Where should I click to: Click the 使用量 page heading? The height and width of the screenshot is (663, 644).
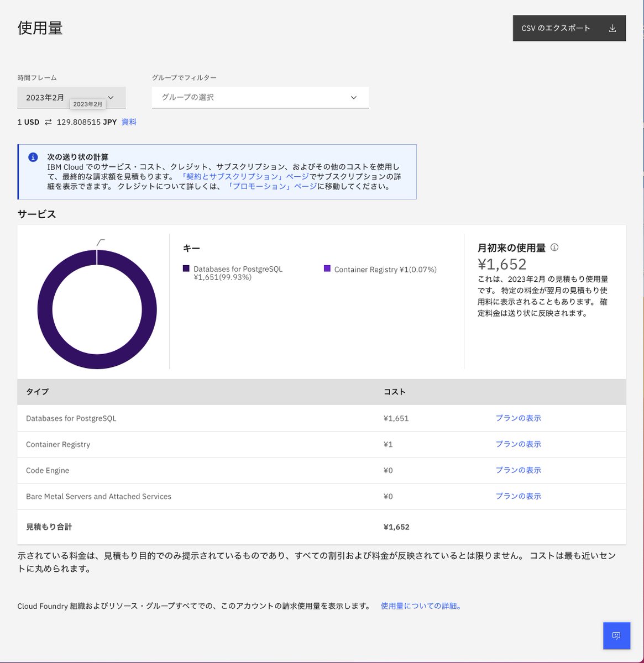tap(40, 28)
